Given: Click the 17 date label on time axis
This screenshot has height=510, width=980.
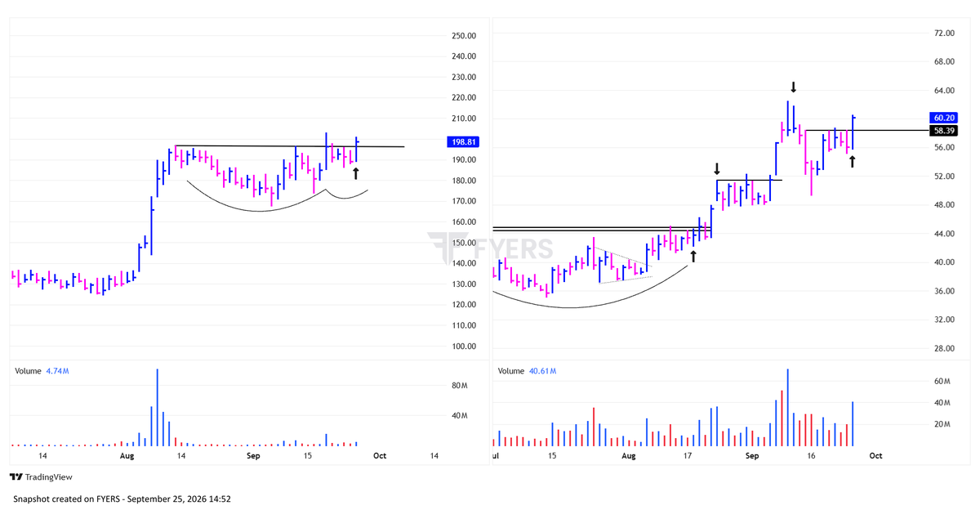Looking at the screenshot, I should [688, 455].
